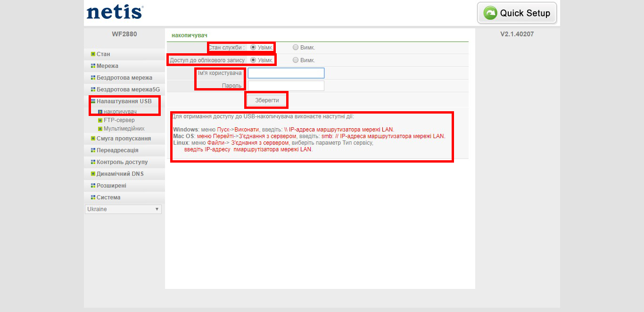Viewport: 644px width, 312px height.
Task: Turn off Доступ до облікового запису (Вимк.)
Action: click(296, 60)
